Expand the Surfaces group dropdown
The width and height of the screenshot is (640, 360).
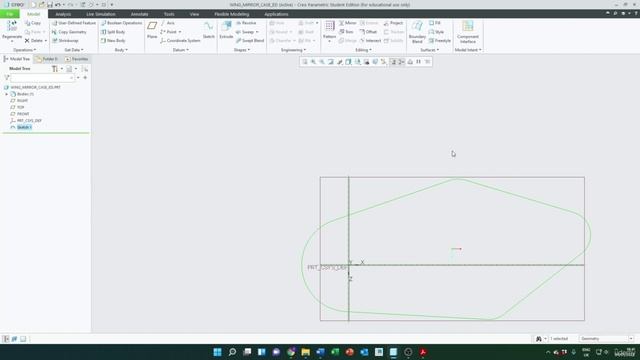[429, 50]
